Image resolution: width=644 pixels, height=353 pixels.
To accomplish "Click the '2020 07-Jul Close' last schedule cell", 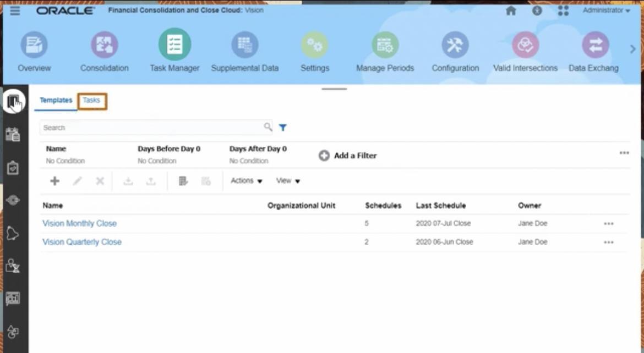I will click(x=443, y=223).
